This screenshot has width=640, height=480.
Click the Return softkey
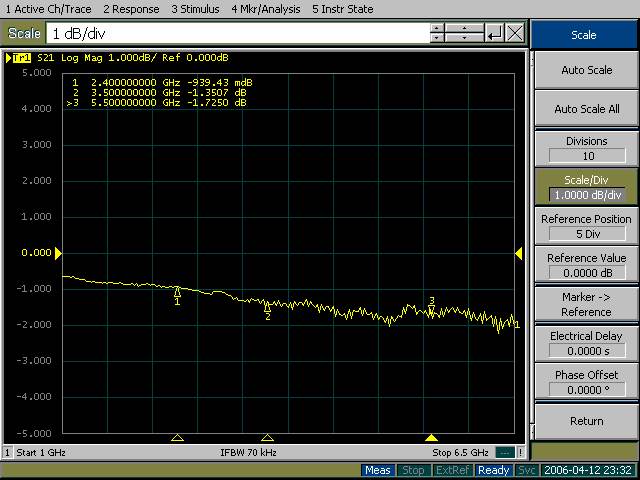pos(587,421)
